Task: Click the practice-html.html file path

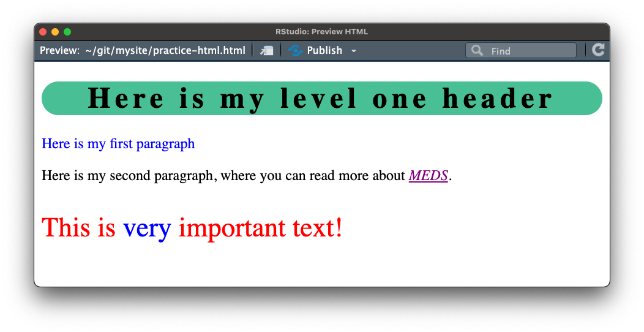Action: coord(165,50)
